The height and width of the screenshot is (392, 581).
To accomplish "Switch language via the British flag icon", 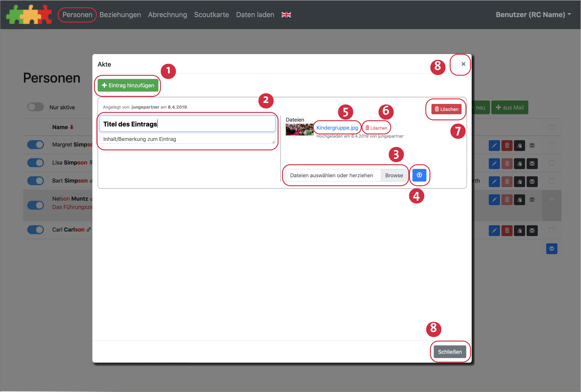I will 286,15.
